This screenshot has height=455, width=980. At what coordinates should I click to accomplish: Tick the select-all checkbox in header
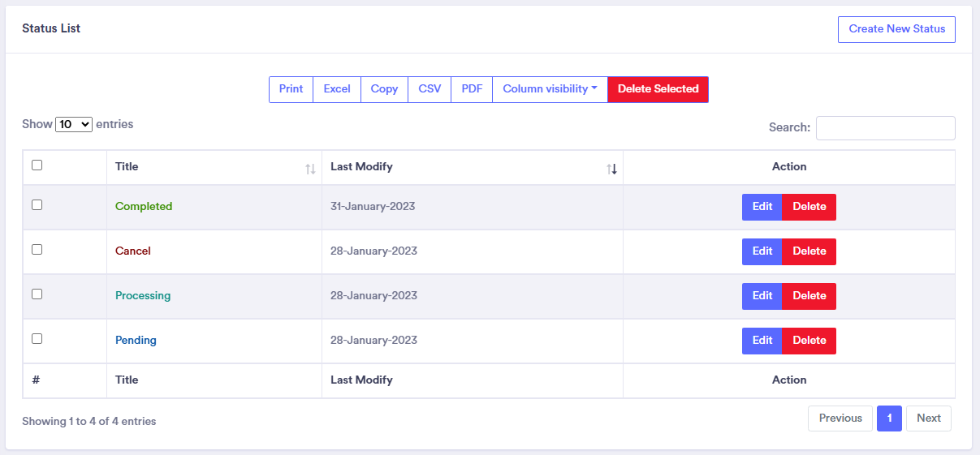[37, 165]
